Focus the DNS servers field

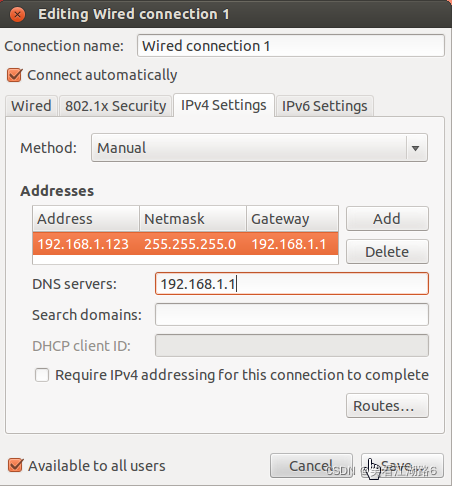[x=292, y=284]
